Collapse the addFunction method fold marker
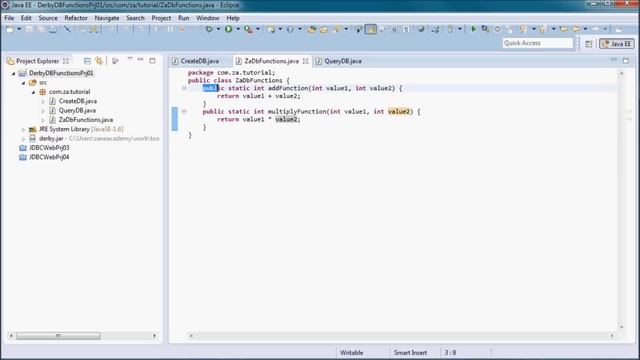This screenshot has height=360, width=640. pos(184,88)
